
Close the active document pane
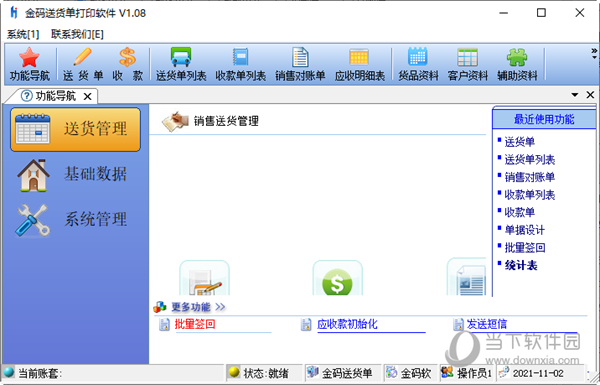pyautogui.click(x=590, y=95)
